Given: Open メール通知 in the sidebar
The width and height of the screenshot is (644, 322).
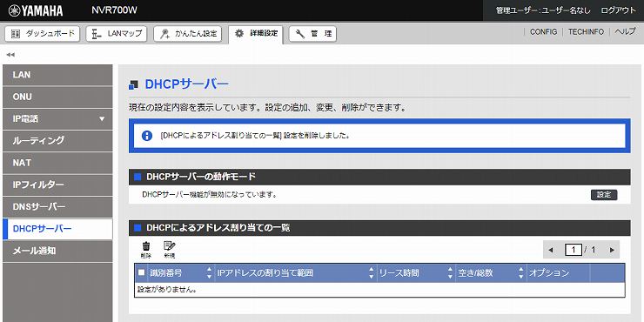Looking at the screenshot, I should click(57, 251).
